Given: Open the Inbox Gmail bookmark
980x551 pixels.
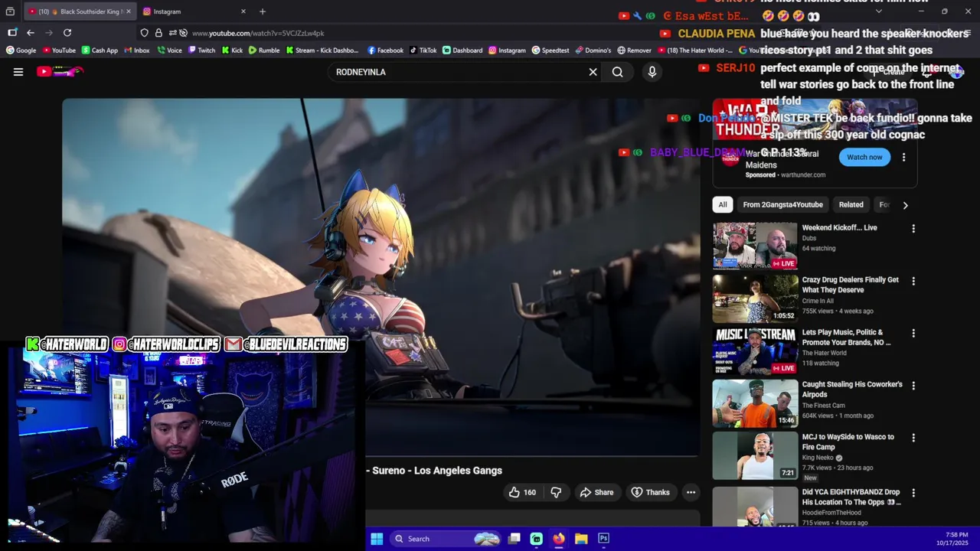Looking at the screenshot, I should (137, 51).
